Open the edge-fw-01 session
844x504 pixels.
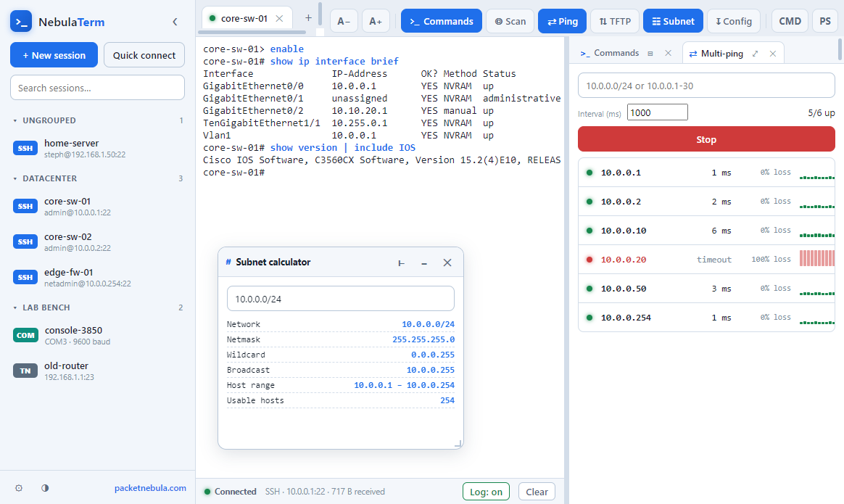pyautogui.click(x=97, y=277)
